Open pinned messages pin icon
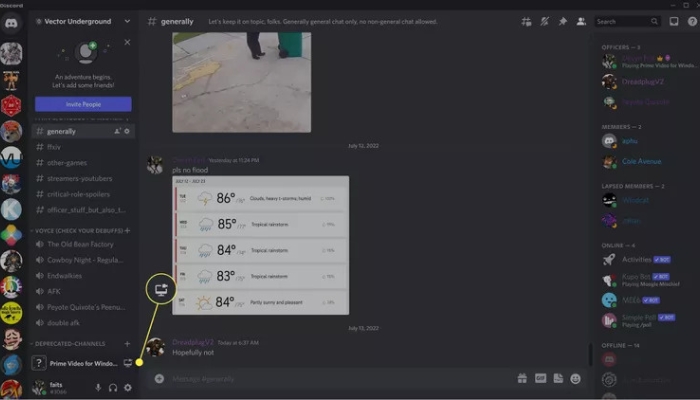The width and height of the screenshot is (700, 400). pos(562,21)
